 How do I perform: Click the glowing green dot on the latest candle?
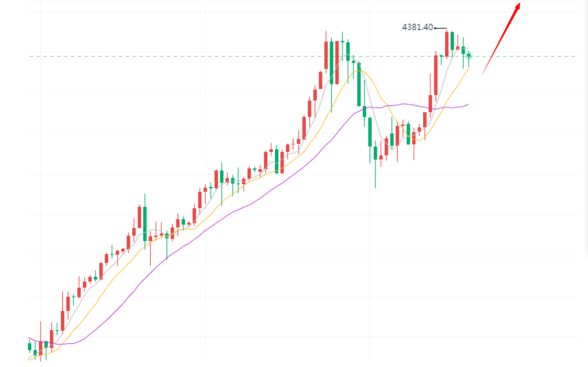469,55
